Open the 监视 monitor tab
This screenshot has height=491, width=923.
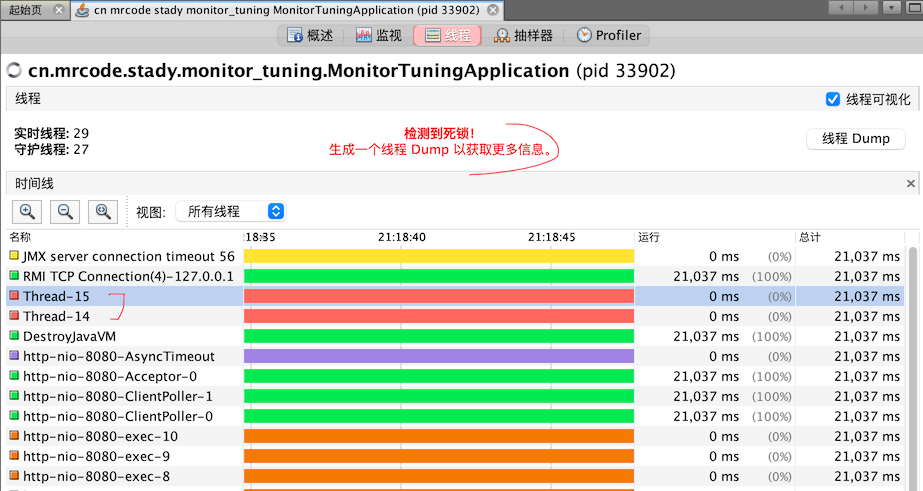378,35
